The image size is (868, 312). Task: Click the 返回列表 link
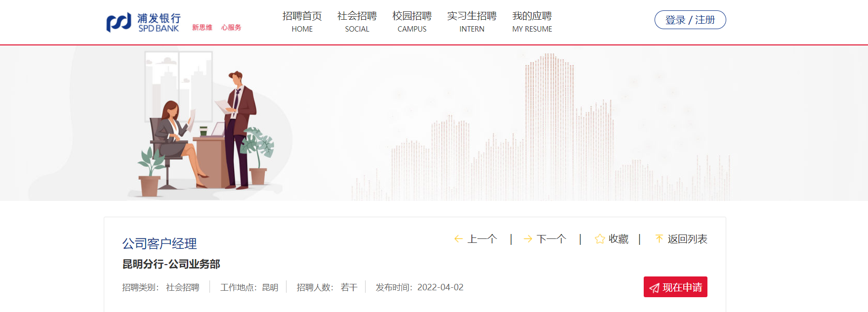coord(681,239)
